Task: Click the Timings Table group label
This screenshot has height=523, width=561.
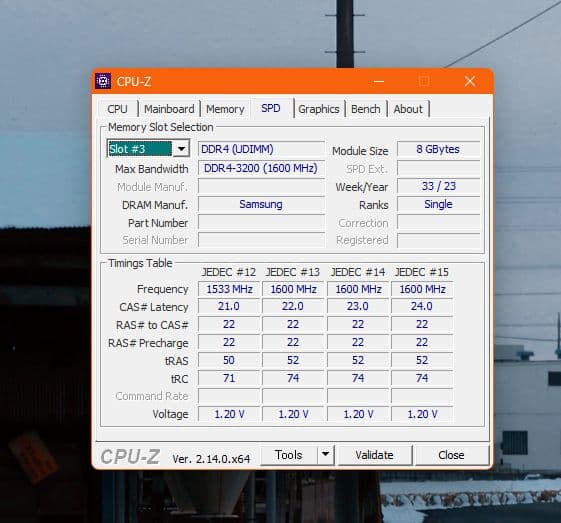Action: click(x=140, y=263)
